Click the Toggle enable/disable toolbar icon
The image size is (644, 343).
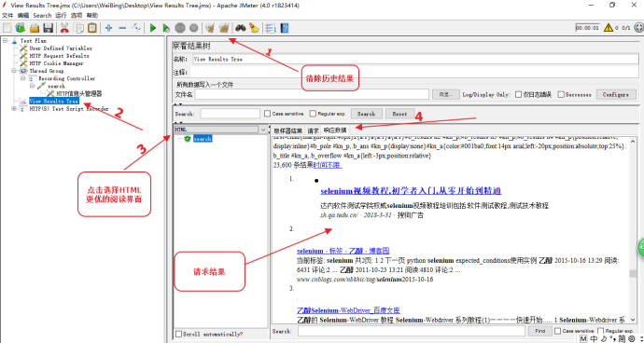click(x=136, y=28)
